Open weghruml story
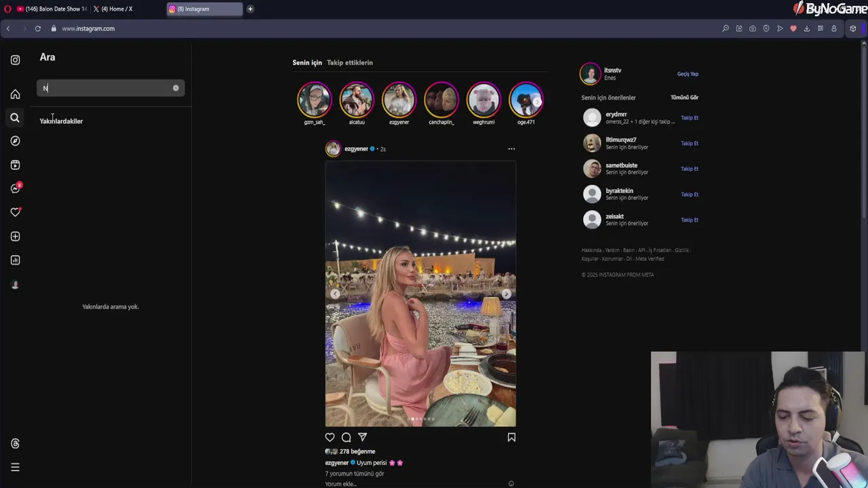The image size is (868, 488). [x=484, y=100]
